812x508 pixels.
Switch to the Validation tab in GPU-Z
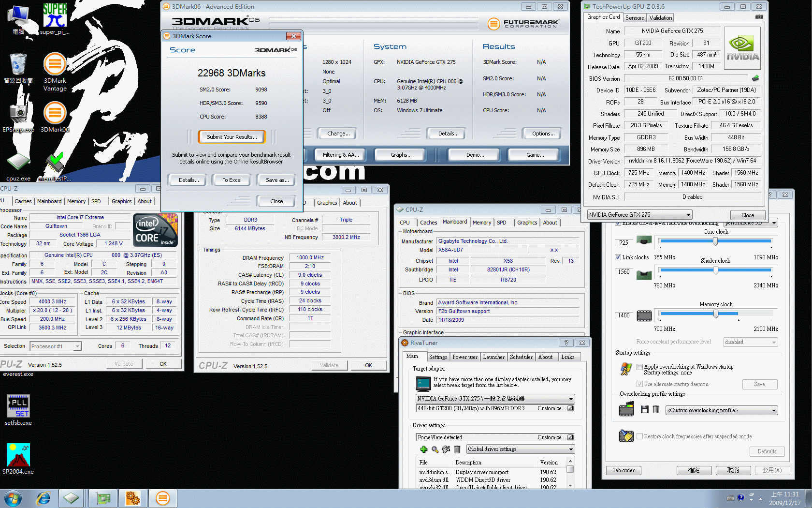tap(660, 18)
